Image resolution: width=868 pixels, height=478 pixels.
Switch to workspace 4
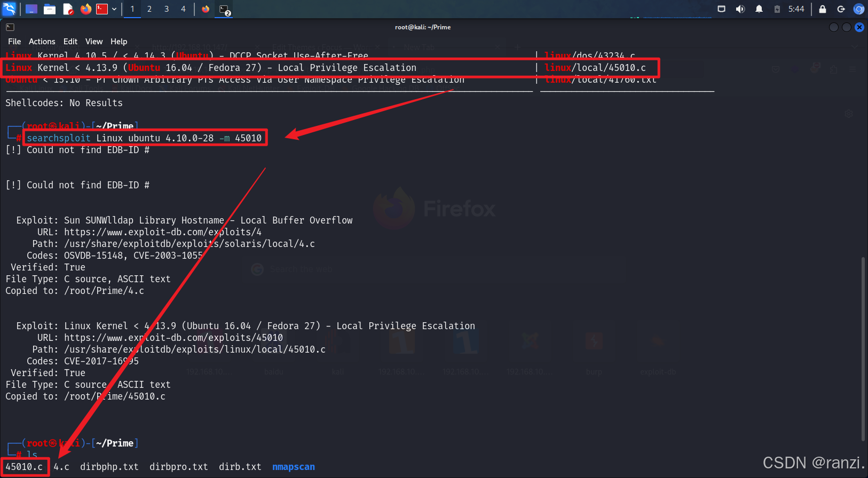click(x=183, y=9)
